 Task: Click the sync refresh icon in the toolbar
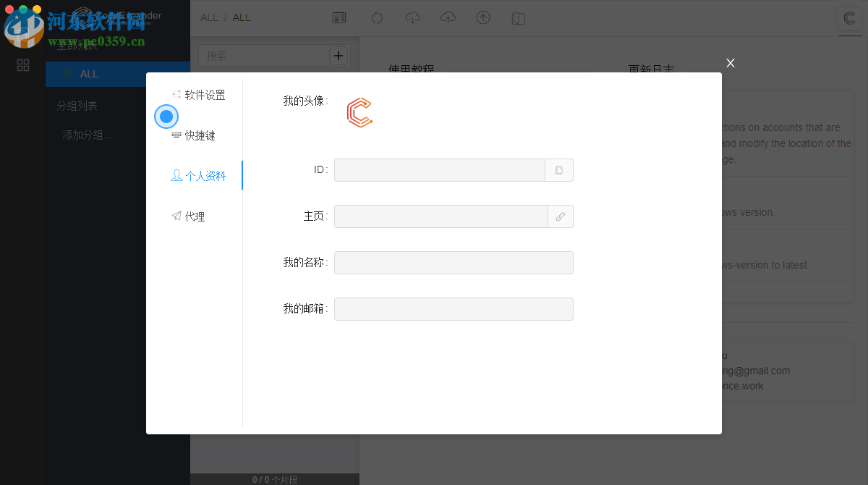[x=377, y=17]
